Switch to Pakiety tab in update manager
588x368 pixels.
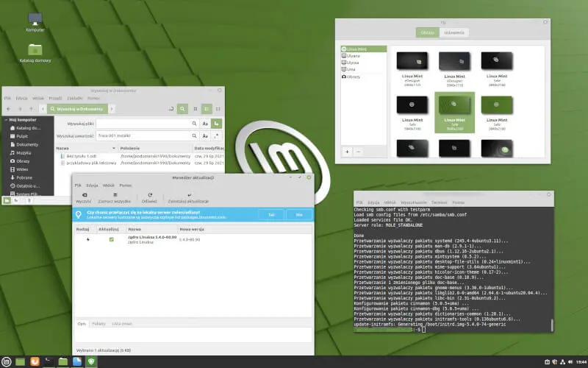click(x=98, y=324)
